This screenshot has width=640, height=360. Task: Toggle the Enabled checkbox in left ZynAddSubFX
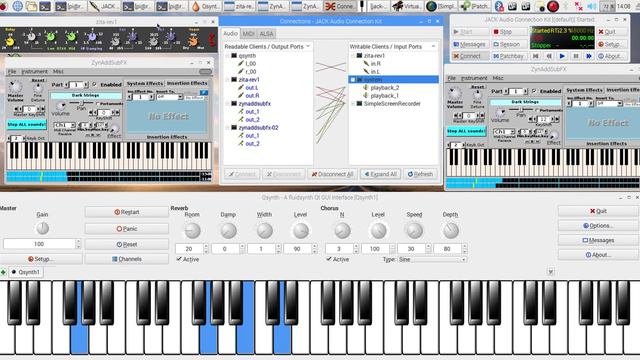click(95, 84)
